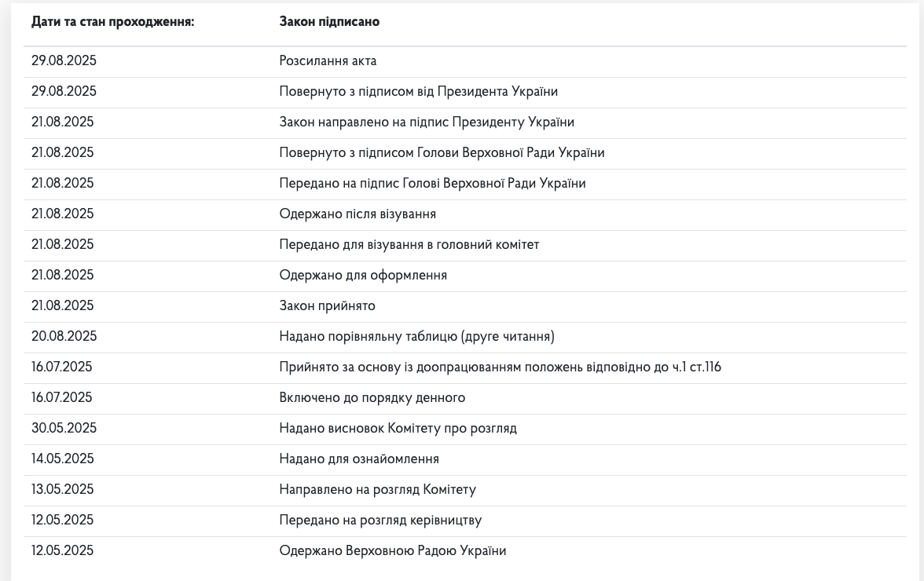Click 'Включено до порядку денного' entry
Screen dimensions: 924x581
pyautogui.click(x=372, y=398)
